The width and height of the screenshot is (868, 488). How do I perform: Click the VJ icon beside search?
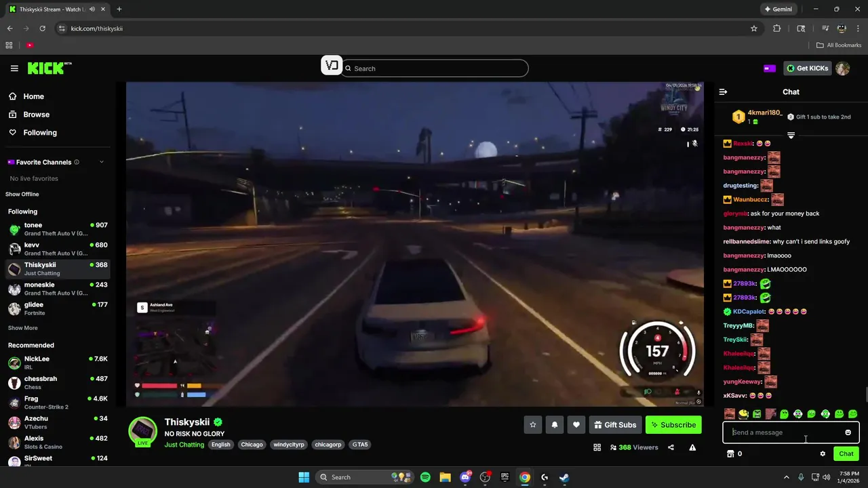[332, 65]
